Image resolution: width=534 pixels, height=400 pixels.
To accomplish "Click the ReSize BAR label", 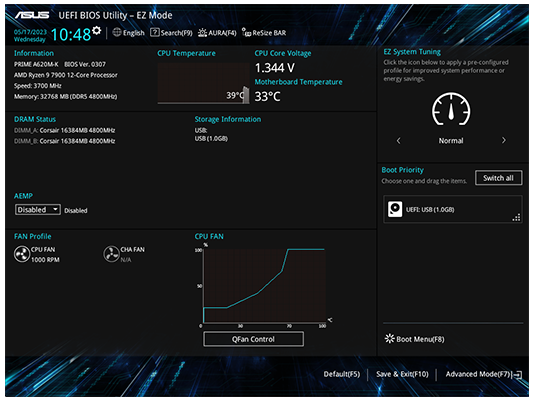I will pyautogui.click(x=269, y=33).
